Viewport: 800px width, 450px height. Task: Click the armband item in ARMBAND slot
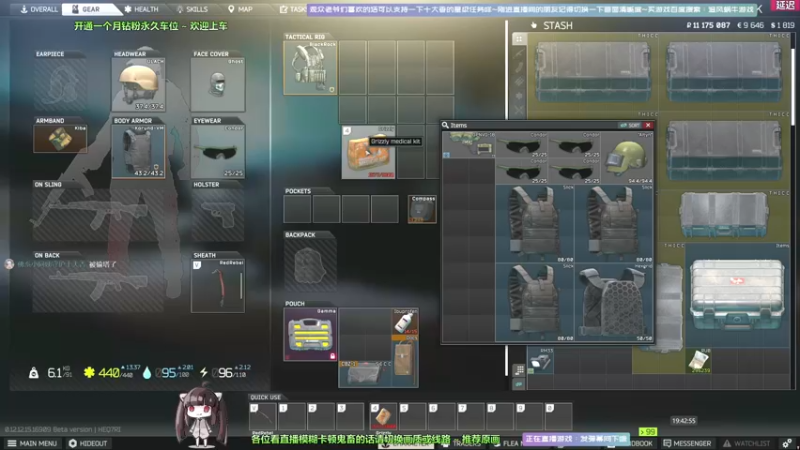click(x=60, y=138)
